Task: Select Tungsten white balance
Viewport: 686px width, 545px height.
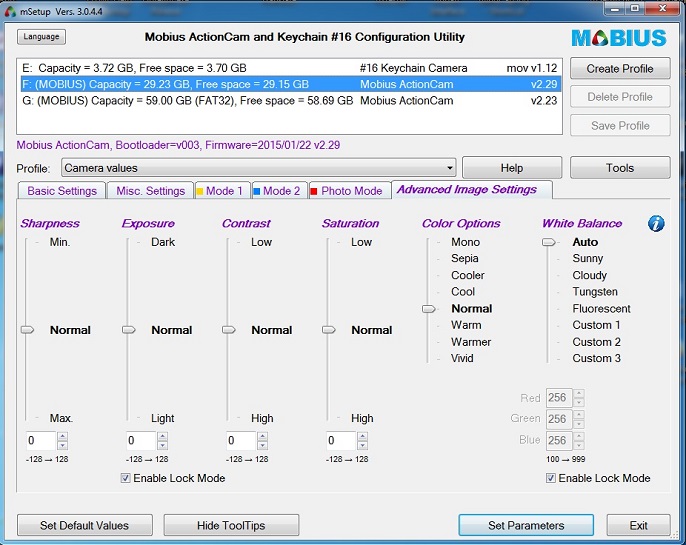Action: [595, 292]
